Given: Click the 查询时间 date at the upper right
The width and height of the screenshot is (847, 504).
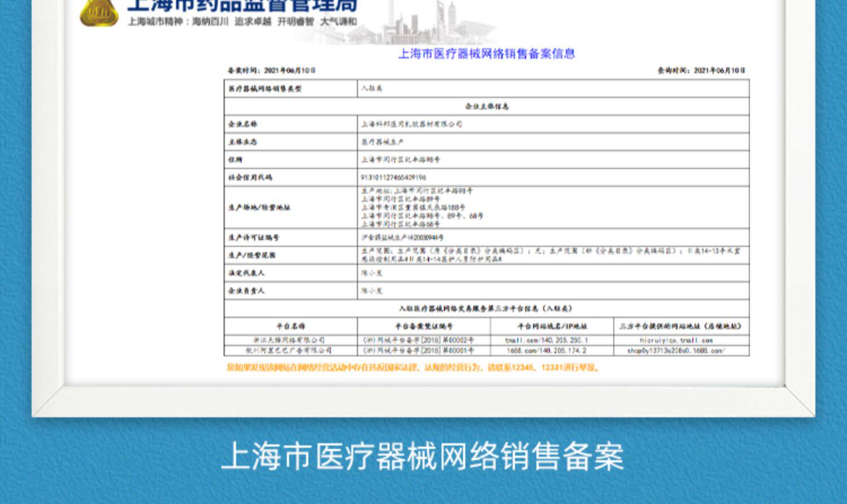Looking at the screenshot, I should pyautogui.click(x=701, y=71).
